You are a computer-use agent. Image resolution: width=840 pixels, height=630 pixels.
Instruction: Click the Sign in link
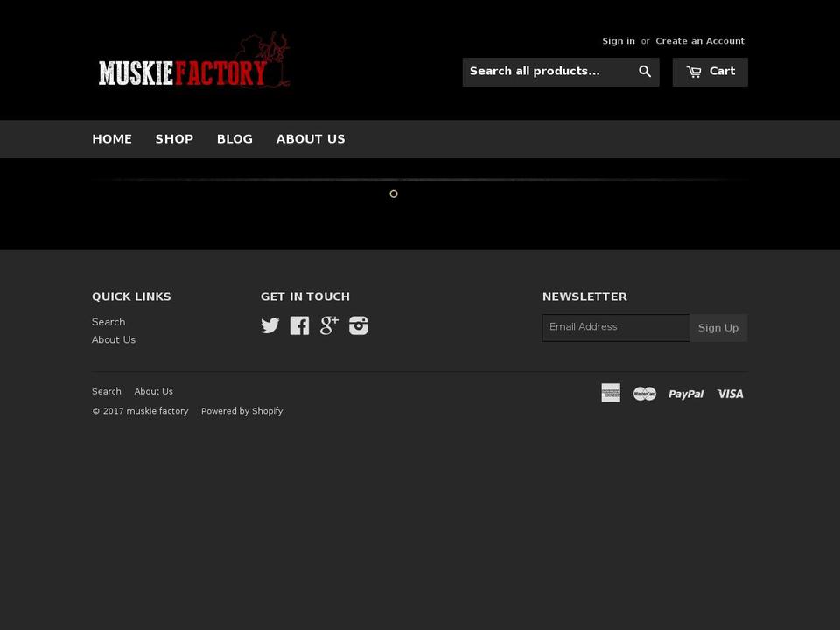pos(619,40)
